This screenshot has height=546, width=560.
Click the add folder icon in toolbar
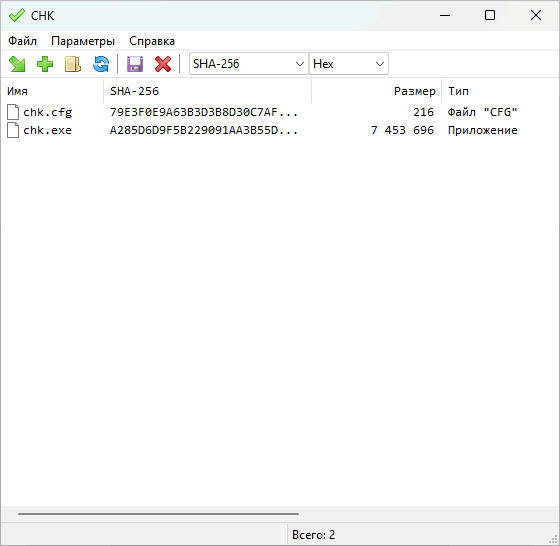(73, 64)
